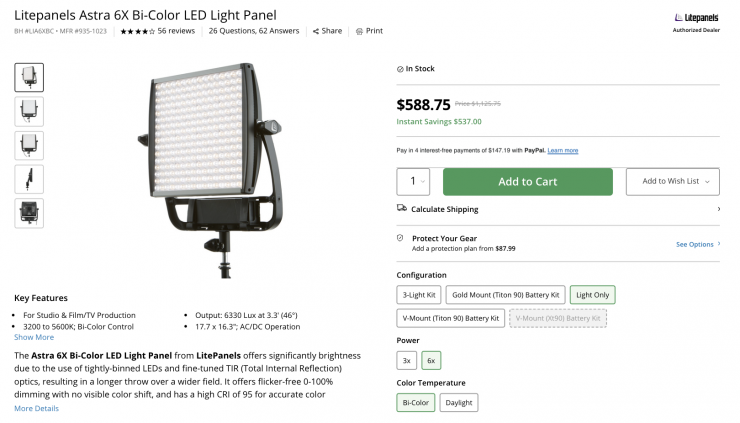This screenshot has width=740, height=423.
Task: Click the Calculate Shipping truck icon
Action: click(x=401, y=208)
